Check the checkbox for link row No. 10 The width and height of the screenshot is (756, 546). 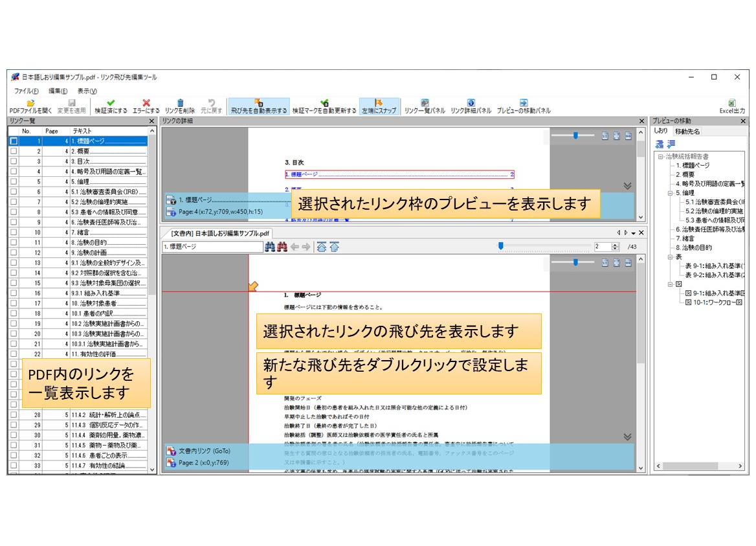click(14, 232)
